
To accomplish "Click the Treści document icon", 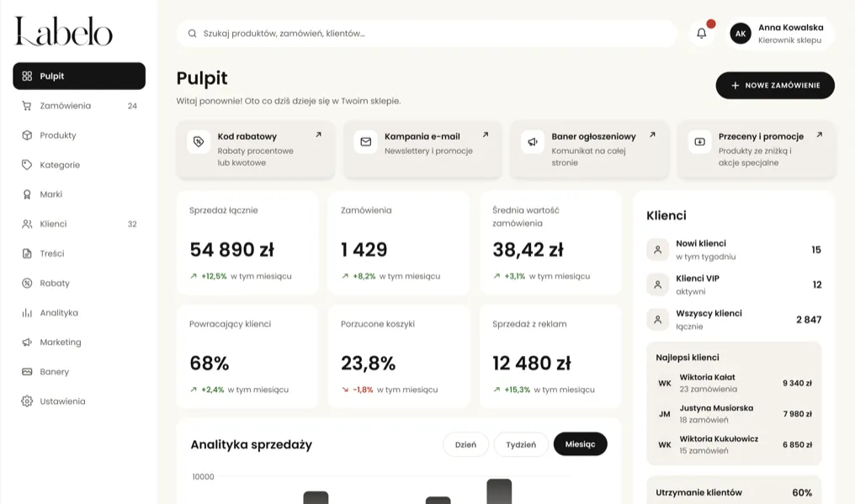I will coord(27,253).
